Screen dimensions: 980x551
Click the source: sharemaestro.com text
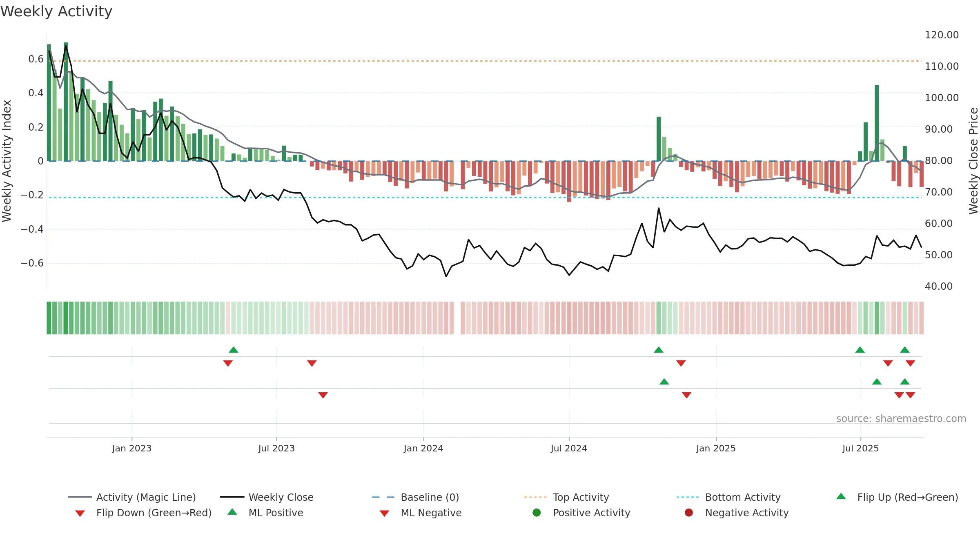click(x=901, y=418)
